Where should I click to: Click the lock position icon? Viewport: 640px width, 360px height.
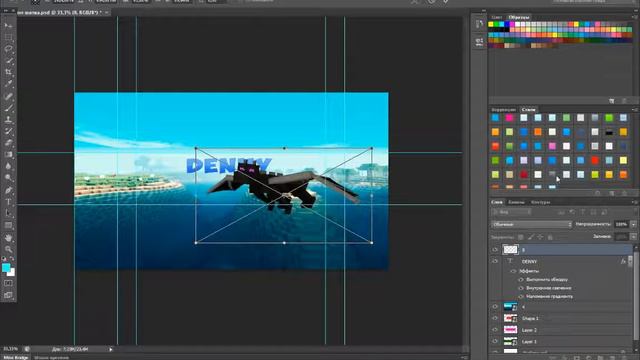coord(540,237)
